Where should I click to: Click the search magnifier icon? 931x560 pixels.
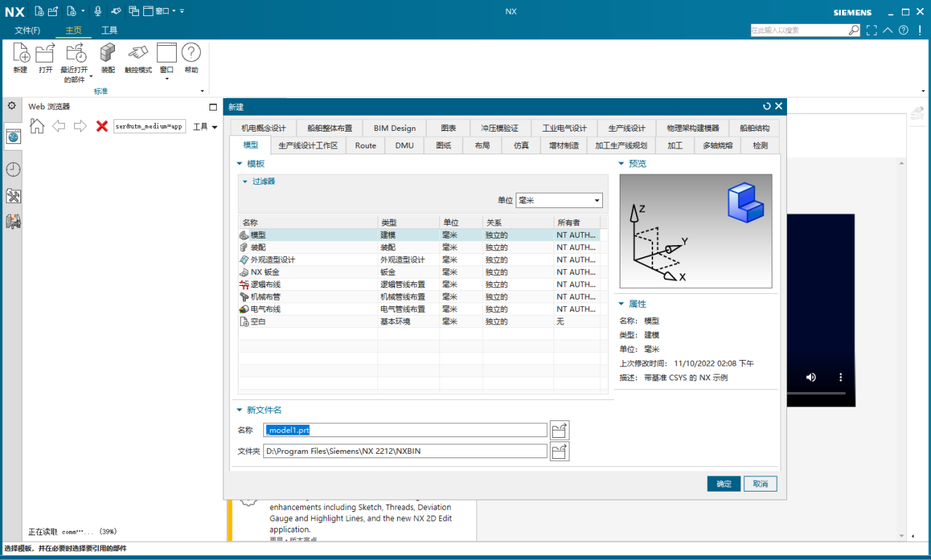(x=854, y=31)
